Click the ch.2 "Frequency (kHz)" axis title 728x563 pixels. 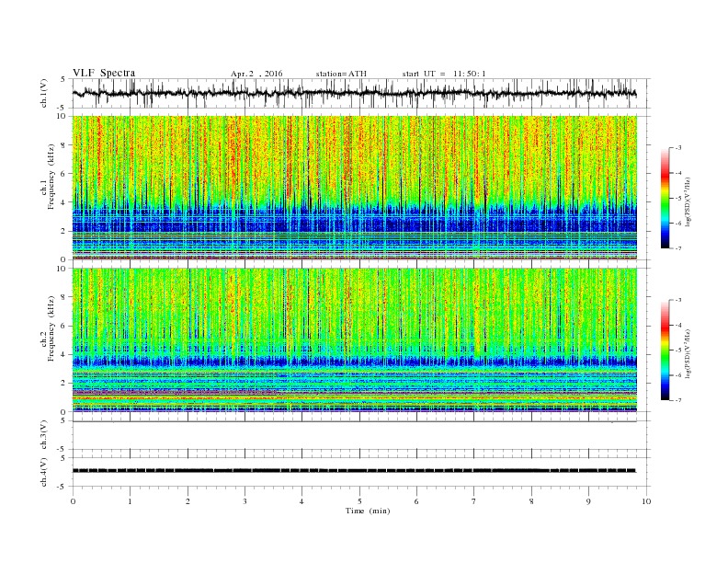coord(51,329)
